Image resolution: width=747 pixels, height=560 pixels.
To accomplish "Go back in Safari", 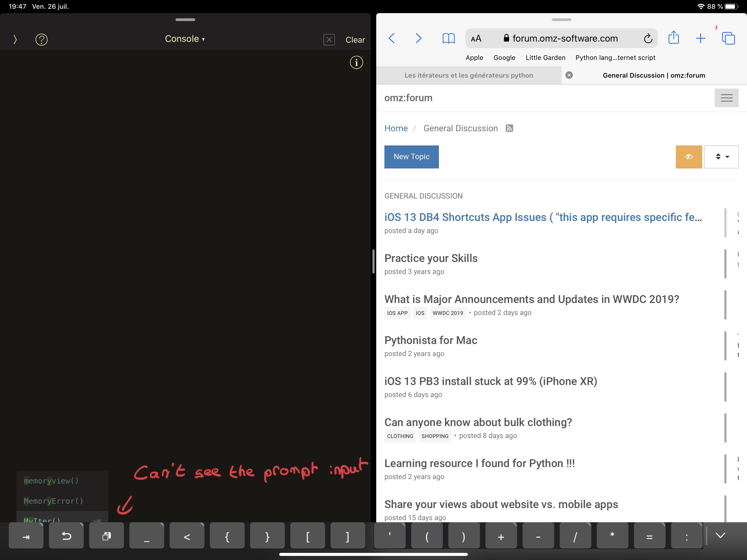I will [x=392, y=38].
